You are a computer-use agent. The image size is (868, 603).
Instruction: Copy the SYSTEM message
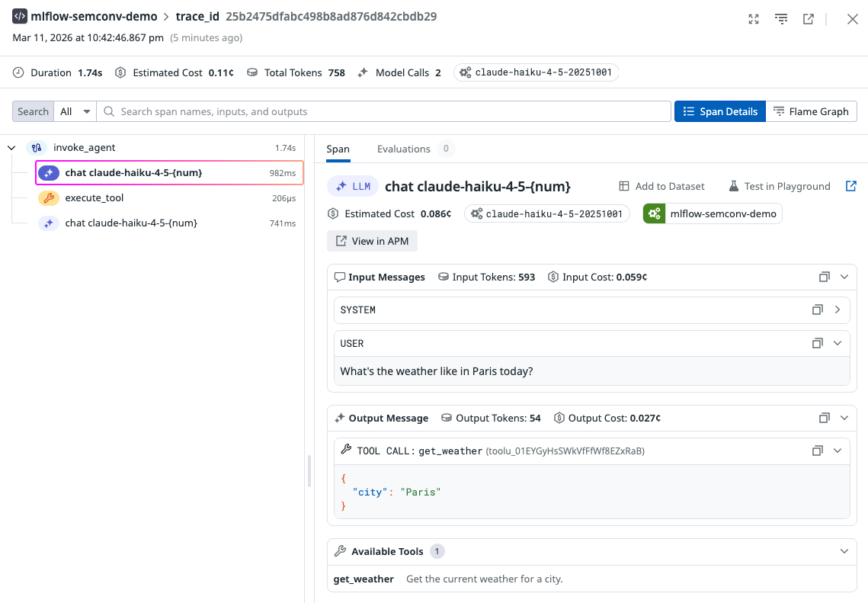coord(817,310)
